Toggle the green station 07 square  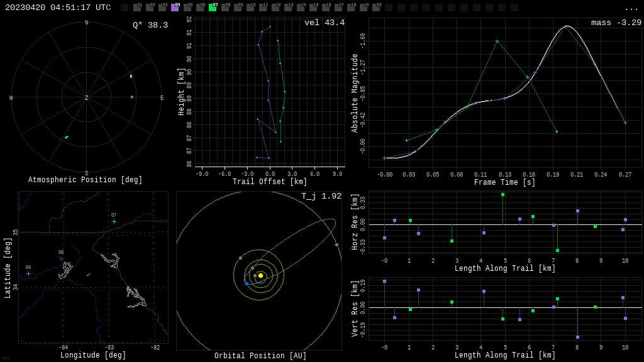click(x=213, y=8)
